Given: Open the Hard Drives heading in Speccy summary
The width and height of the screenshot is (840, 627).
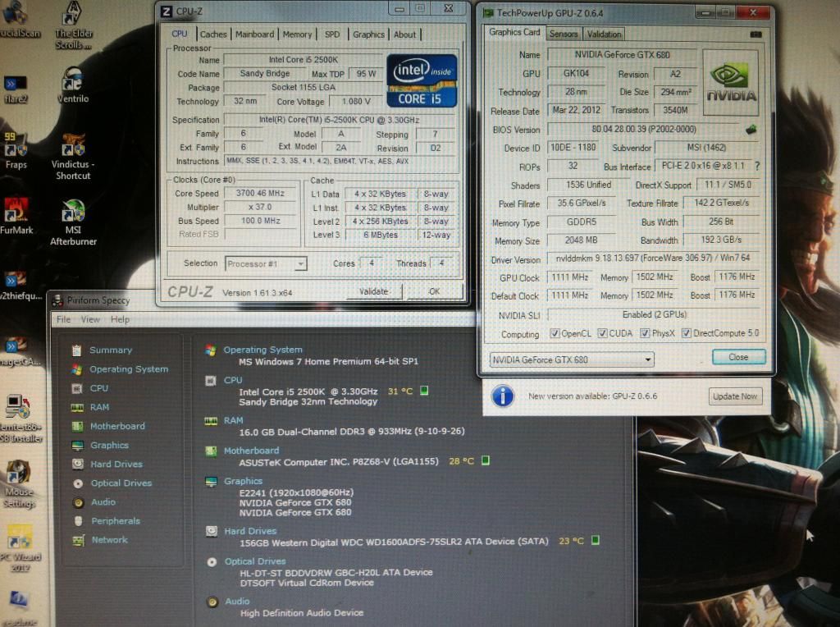Looking at the screenshot, I should [x=250, y=531].
